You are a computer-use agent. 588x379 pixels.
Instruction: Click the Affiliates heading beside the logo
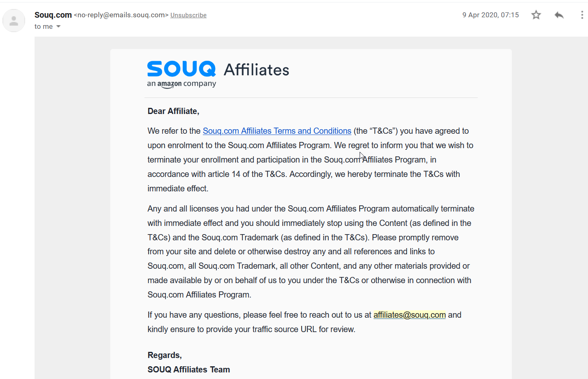[256, 70]
